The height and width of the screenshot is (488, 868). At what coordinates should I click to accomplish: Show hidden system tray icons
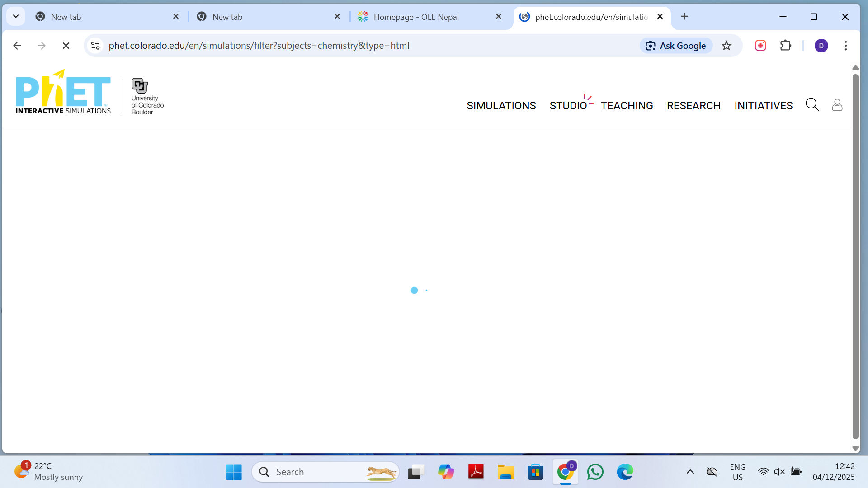coord(690,472)
